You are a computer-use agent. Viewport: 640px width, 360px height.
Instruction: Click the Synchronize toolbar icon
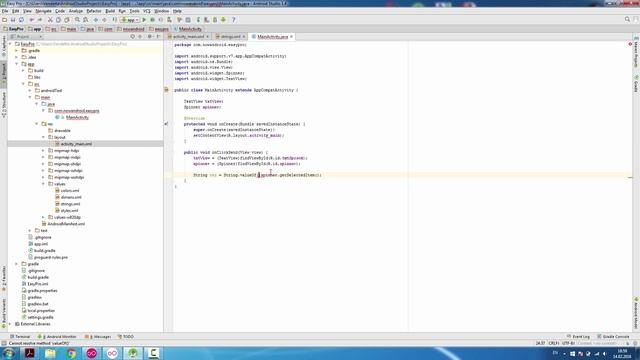[x=21, y=20]
